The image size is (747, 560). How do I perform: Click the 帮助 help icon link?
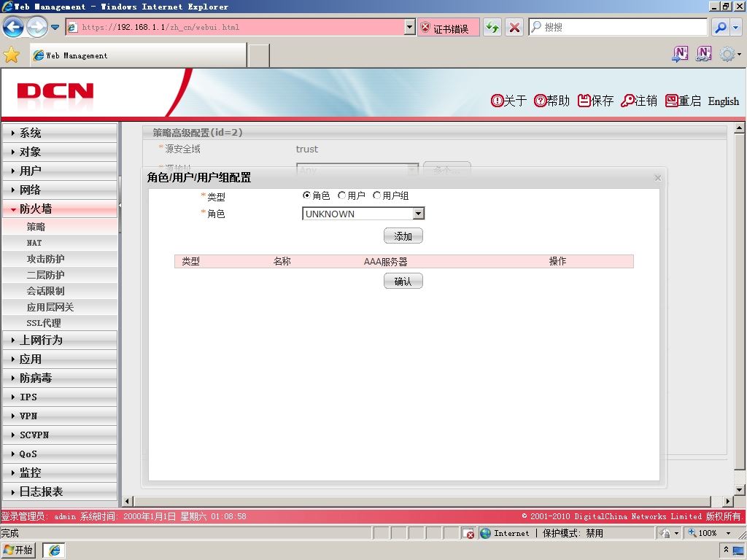(x=551, y=101)
